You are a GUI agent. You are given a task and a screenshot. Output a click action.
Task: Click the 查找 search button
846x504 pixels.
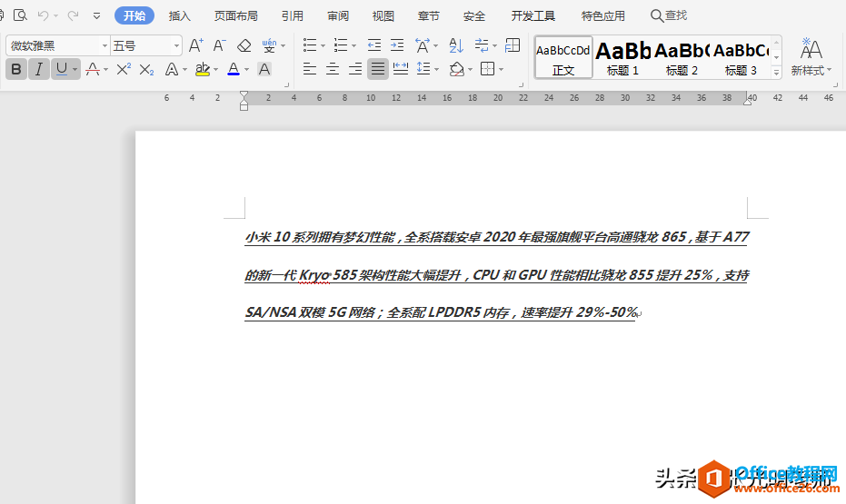click(x=669, y=15)
